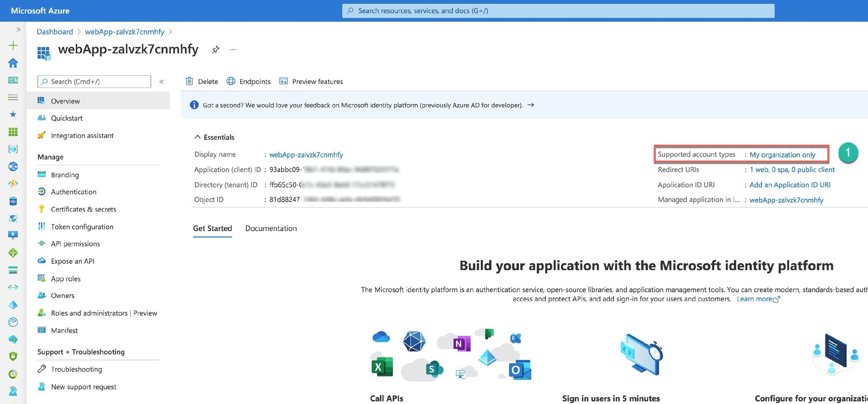Expand the portal sidebar double arrow
Viewport: 868px width, 404px height.
pos(18,30)
